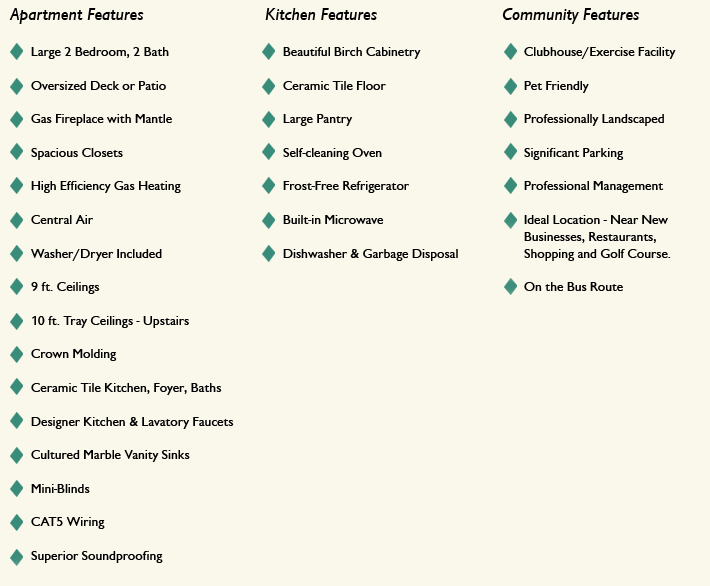Click the diamond bullet beside On the Bus Route

click(x=509, y=287)
